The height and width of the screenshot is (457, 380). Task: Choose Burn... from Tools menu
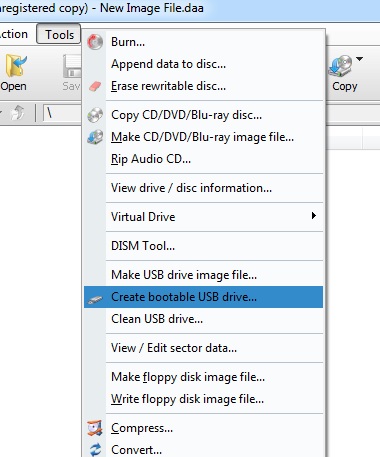point(203,42)
